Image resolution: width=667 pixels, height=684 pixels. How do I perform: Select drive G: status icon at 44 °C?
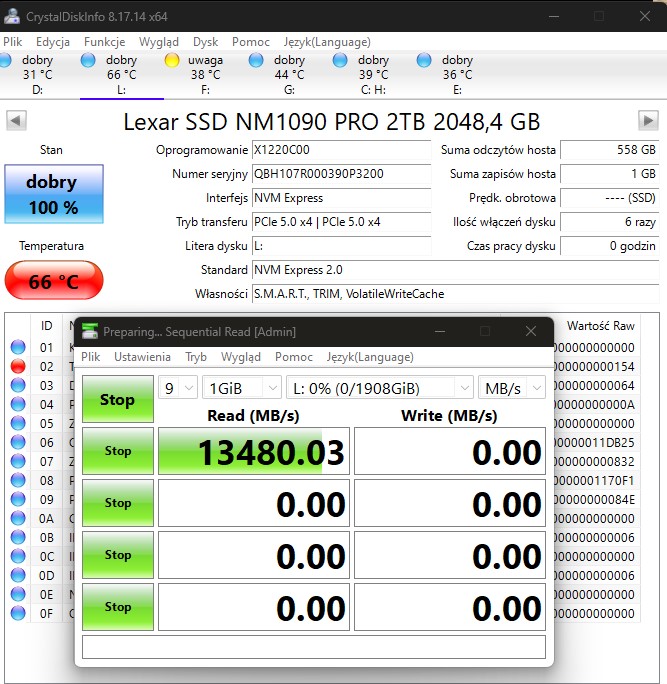pyautogui.click(x=258, y=61)
